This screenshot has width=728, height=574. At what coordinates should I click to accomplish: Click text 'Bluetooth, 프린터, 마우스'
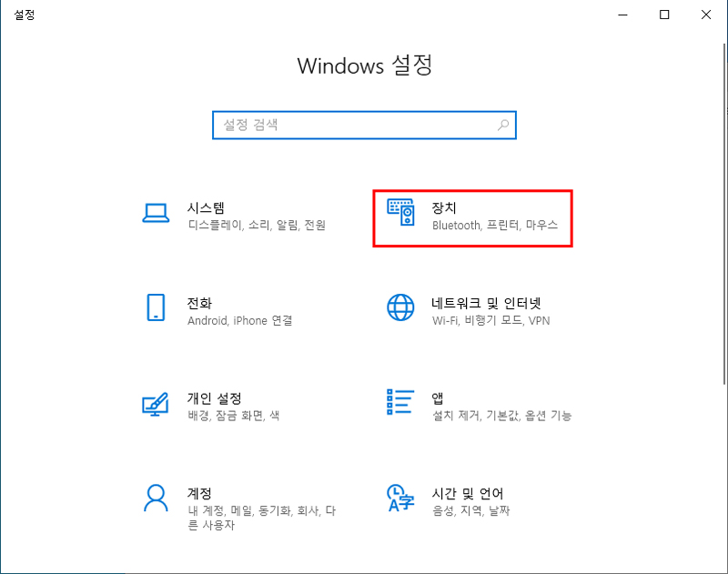point(495,226)
